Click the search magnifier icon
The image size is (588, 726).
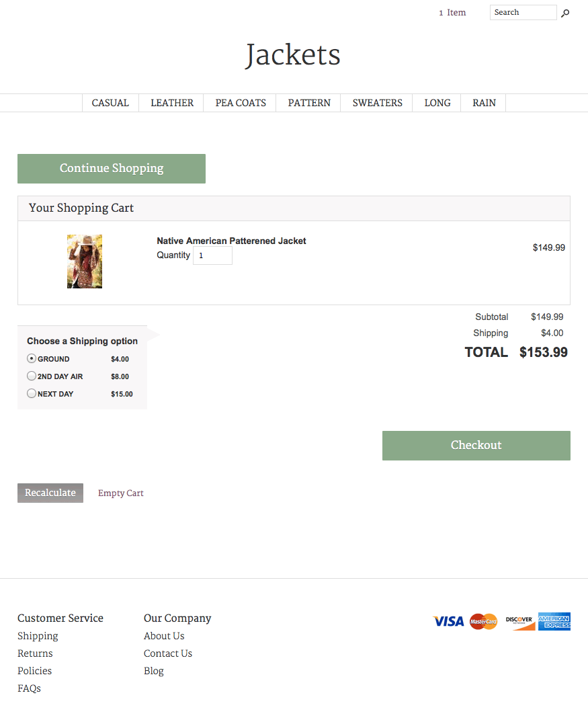click(x=565, y=13)
